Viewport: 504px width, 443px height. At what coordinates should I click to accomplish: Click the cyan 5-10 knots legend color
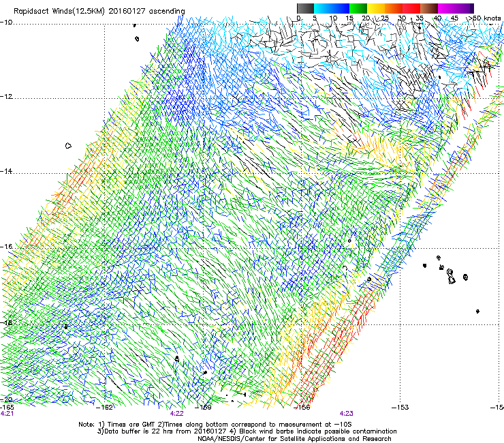coord(323,8)
